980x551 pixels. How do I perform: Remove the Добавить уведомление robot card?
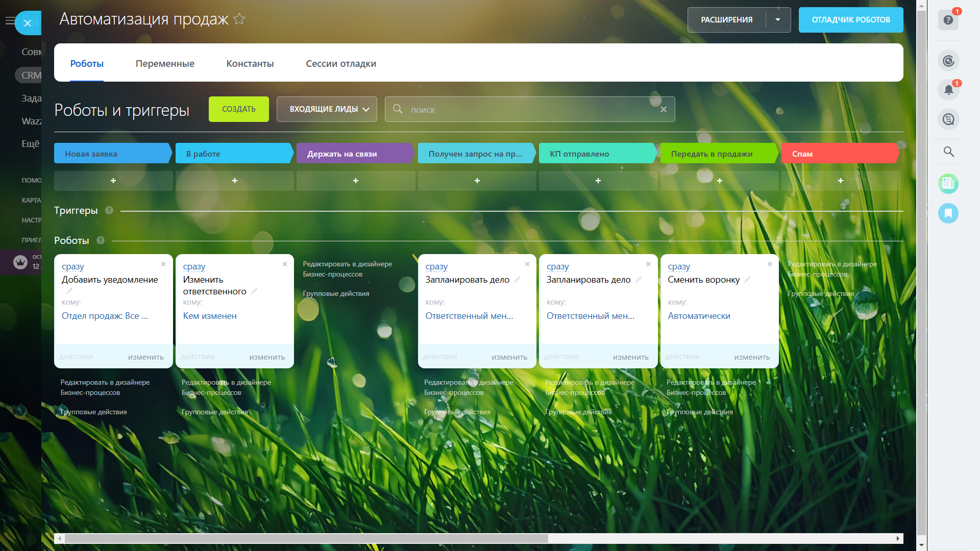pyautogui.click(x=163, y=264)
